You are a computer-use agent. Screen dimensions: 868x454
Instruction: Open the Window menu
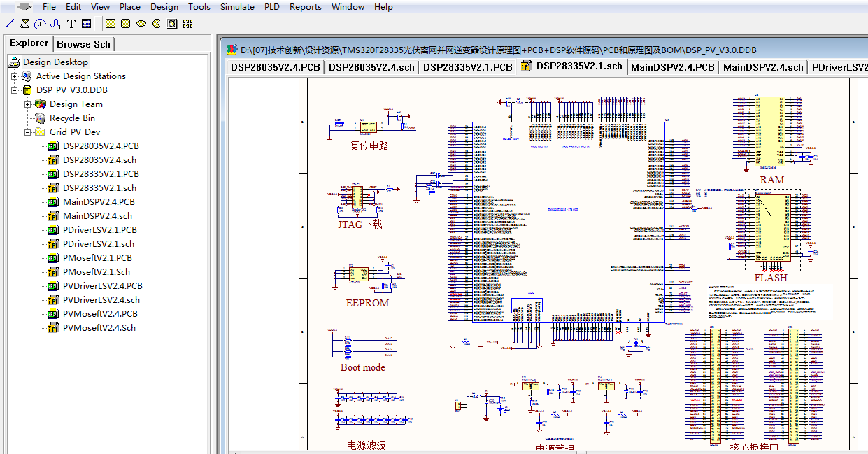tap(348, 6)
